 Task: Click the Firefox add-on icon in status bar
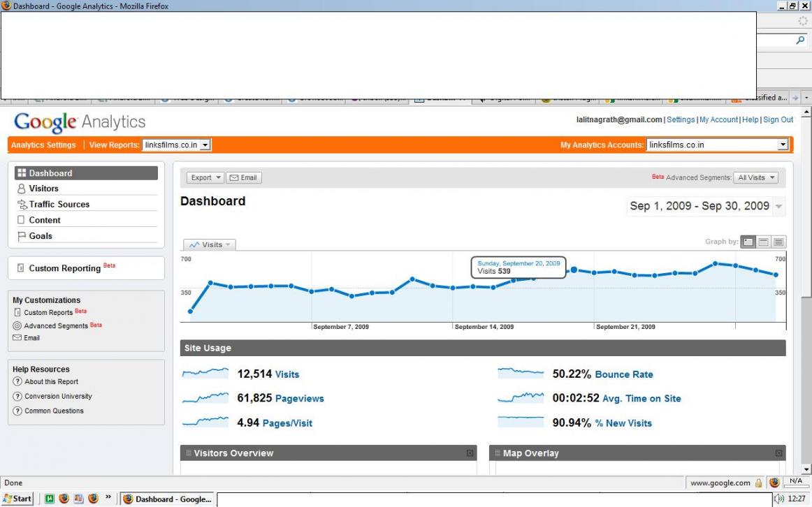click(774, 483)
